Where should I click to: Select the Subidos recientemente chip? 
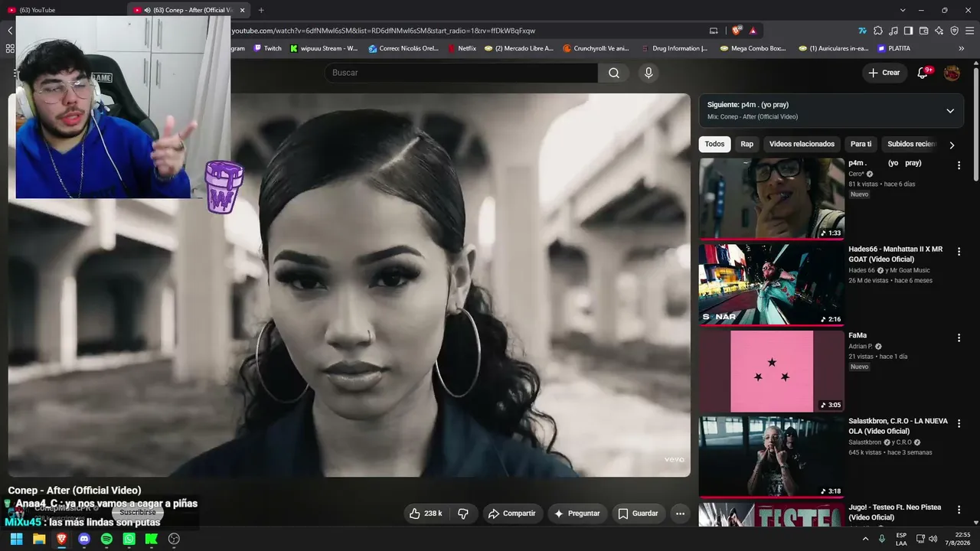coord(911,144)
